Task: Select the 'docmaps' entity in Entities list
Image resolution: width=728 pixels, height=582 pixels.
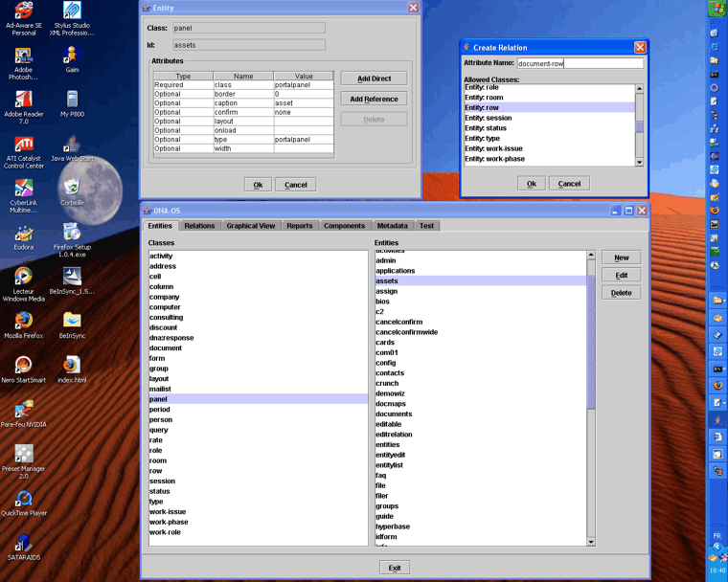Action: [x=481, y=404]
